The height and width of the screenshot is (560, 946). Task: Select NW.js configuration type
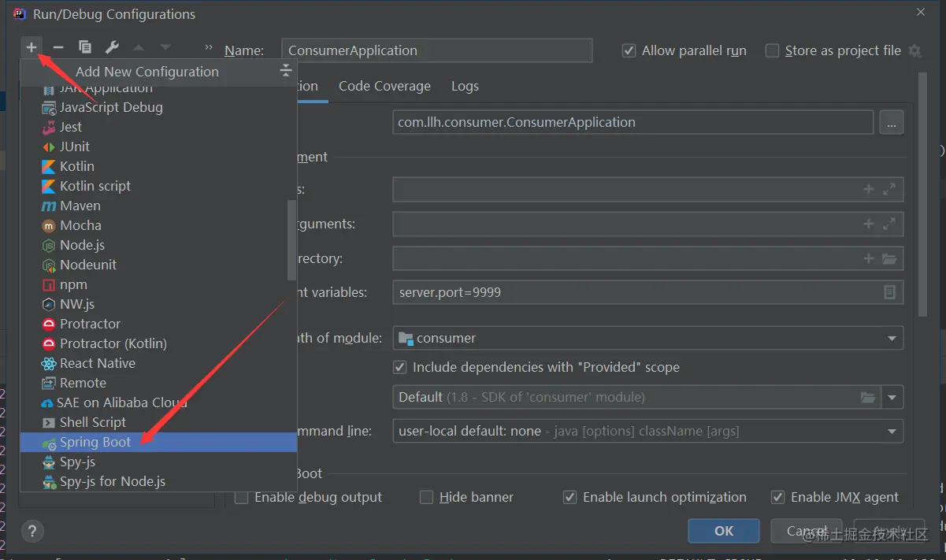coord(158,304)
